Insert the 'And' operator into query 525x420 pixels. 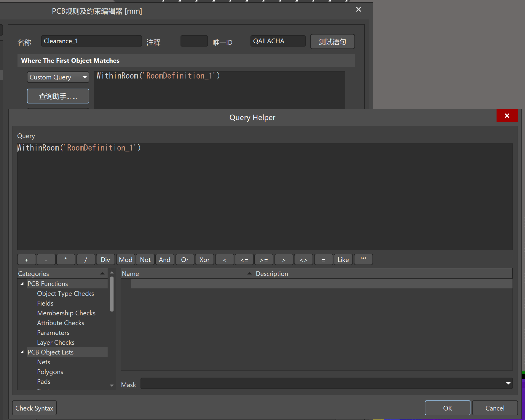pos(165,260)
